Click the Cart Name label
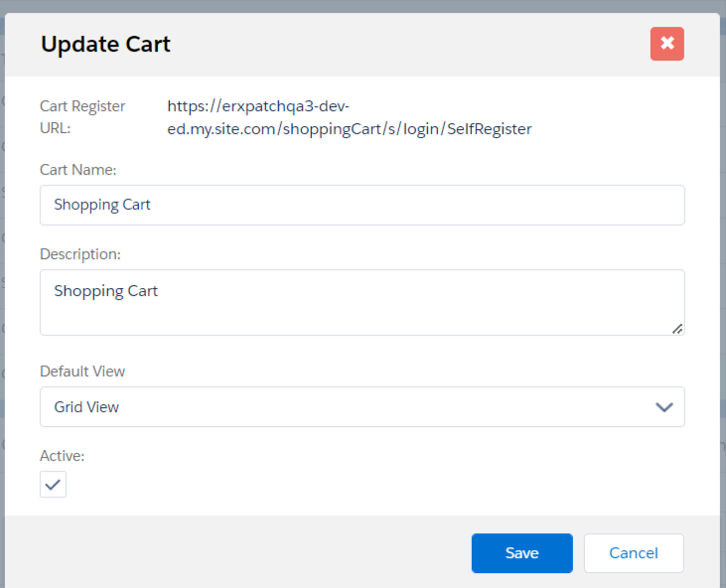Viewport: 726px width, 588px height. [x=78, y=170]
